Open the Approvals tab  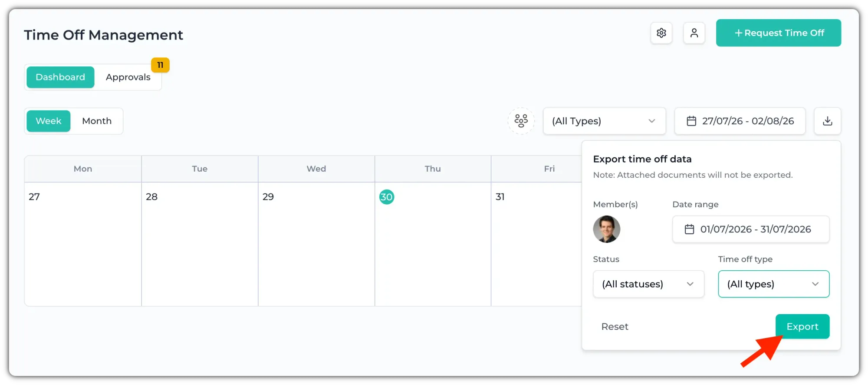[128, 77]
